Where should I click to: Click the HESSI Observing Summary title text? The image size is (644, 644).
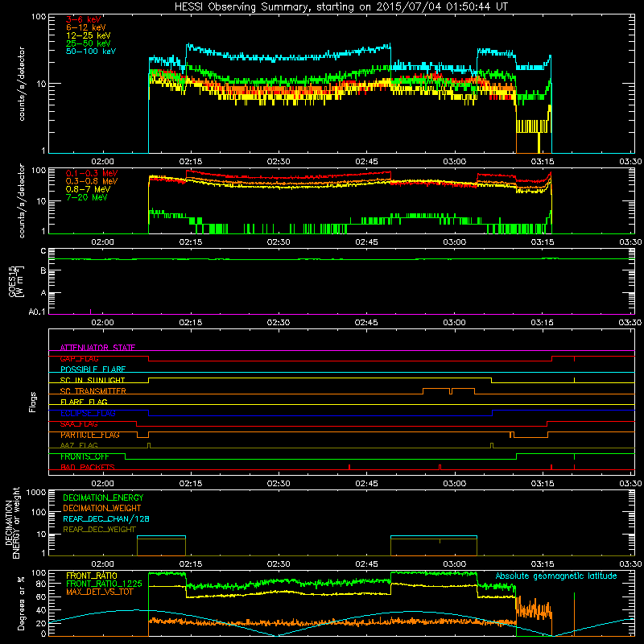point(341,6)
